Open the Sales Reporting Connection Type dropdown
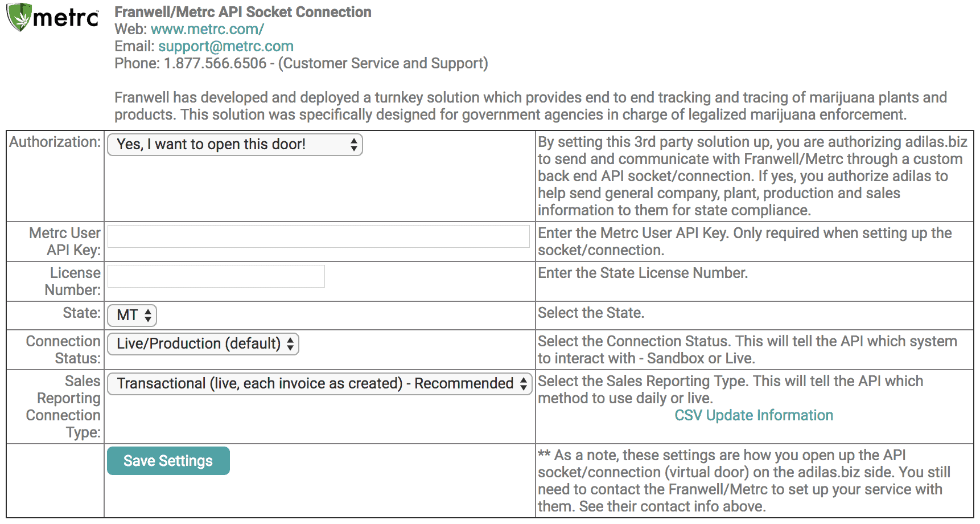Screen dimensions: 980x524 (x=320, y=384)
